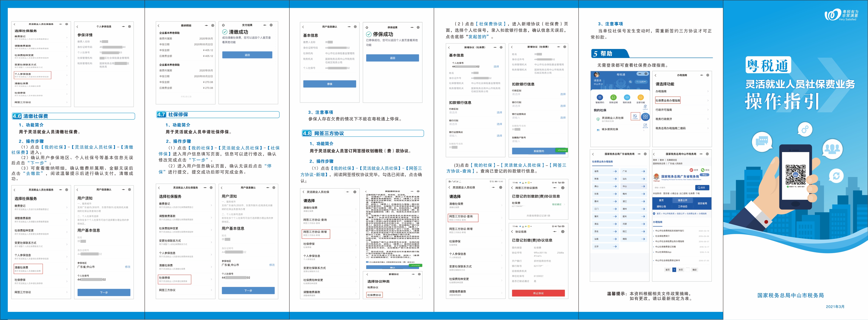Tap the 完税证明 icon on 粤税通 home
Viewport: 868px width, 320px height.
pyautogui.click(x=614, y=97)
